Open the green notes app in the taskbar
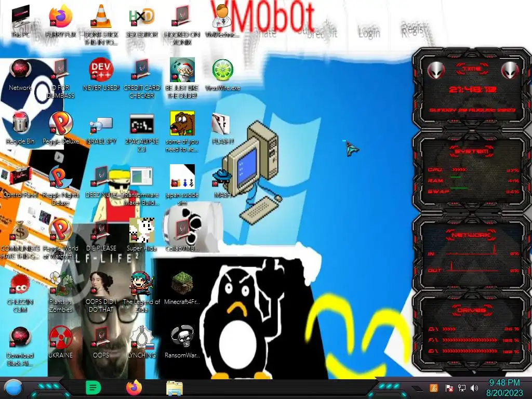 [x=93, y=388]
